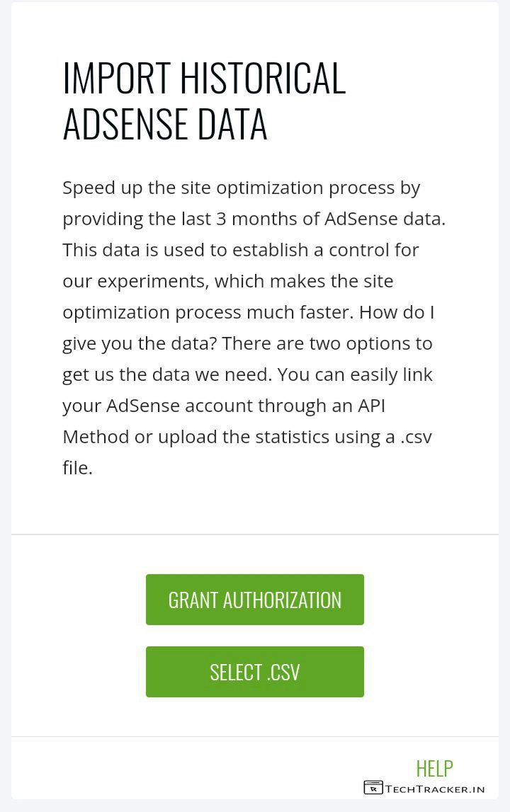Click the ".csv" text in the paragraph
Viewport: 510px width, 812px height.
click(x=416, y=437)
